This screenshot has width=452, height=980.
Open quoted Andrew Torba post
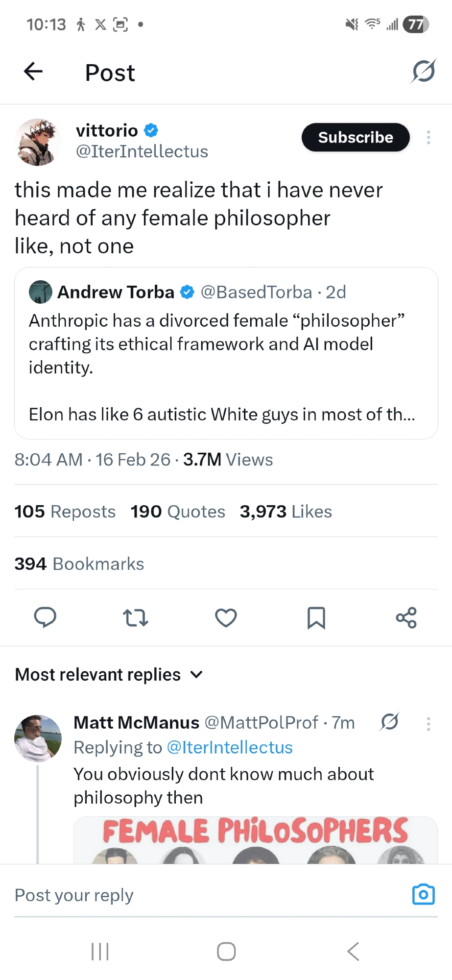tap(226, 353)
